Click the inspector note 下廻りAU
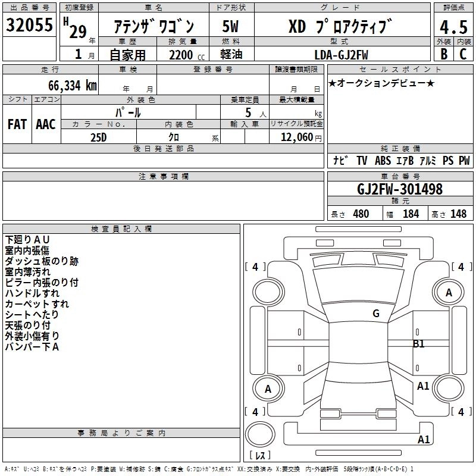 tap(27, 240)
